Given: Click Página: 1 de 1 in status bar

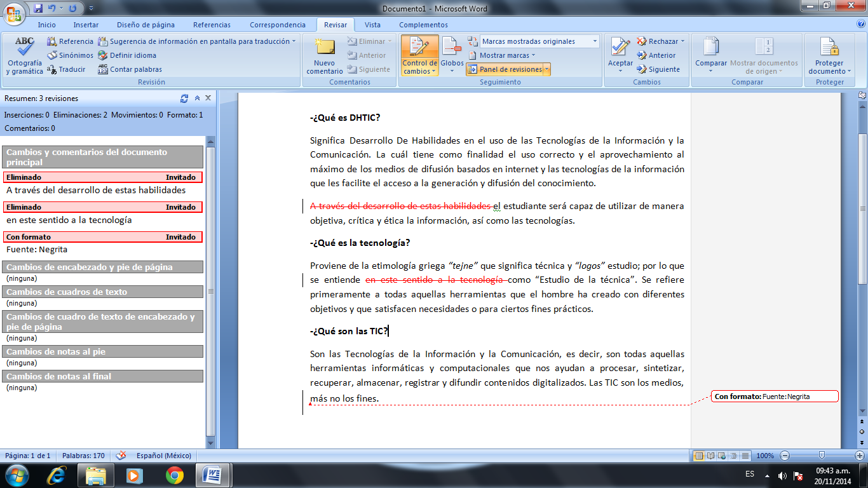Looking at the screenshot, I should (x=28, y=456).
